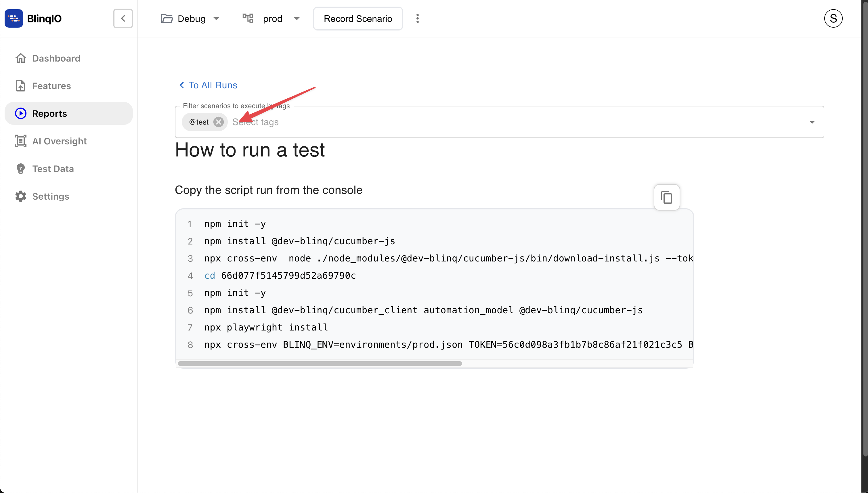Screen dimensions: 868x493
Task: Click the 'How to run a test' heading
Action: click(x=250, y=150)
